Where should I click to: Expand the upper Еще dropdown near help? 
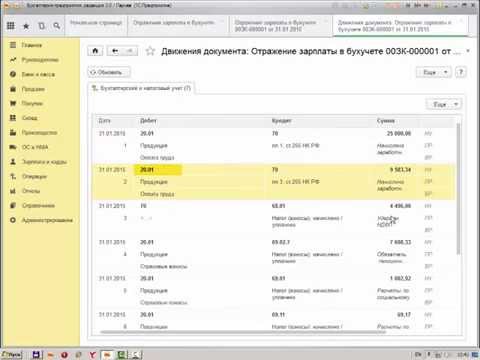coord(433,72)
